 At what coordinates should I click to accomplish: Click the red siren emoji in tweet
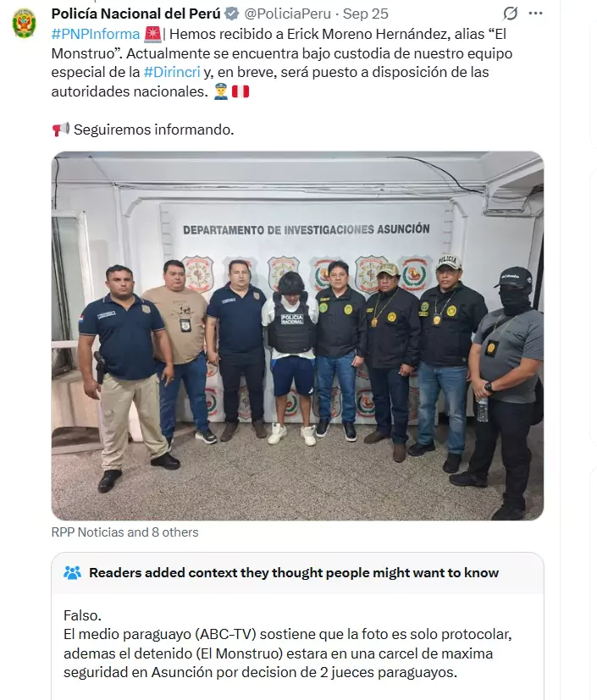pos(152,34)
